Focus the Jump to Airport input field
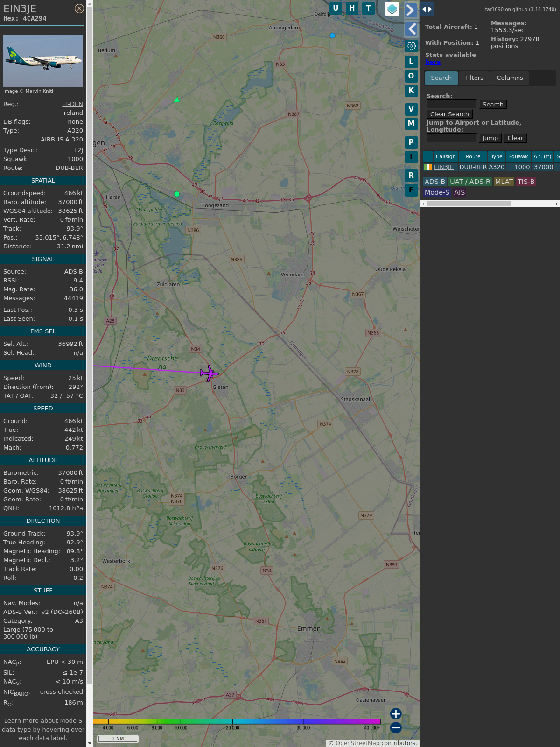 (451, 138)
